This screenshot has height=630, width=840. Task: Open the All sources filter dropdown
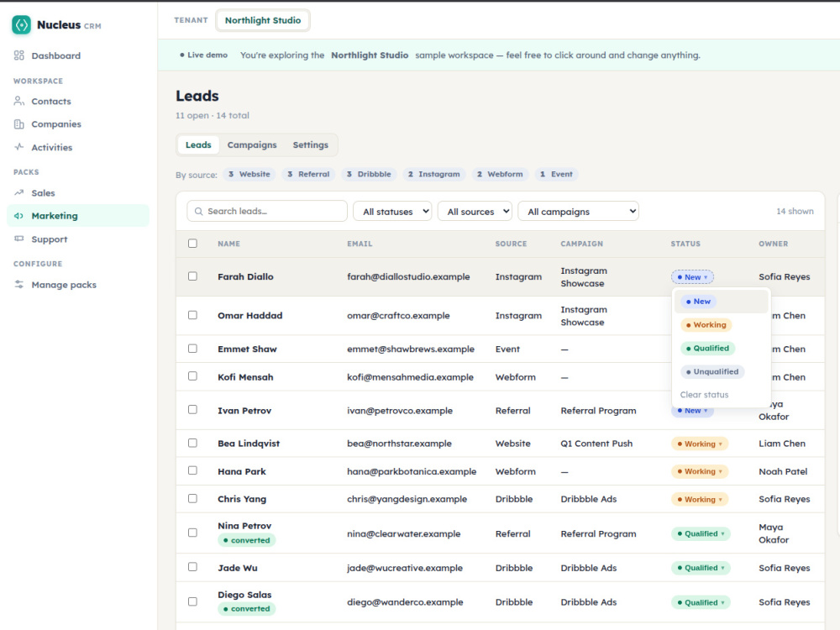coord(475,211)
